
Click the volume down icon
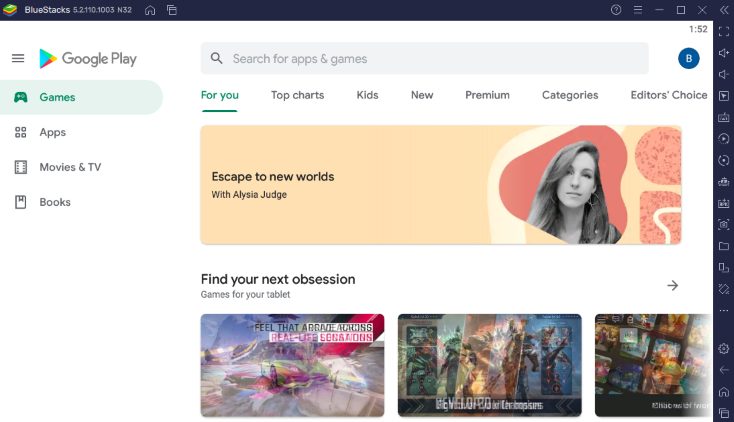point(724,74)
